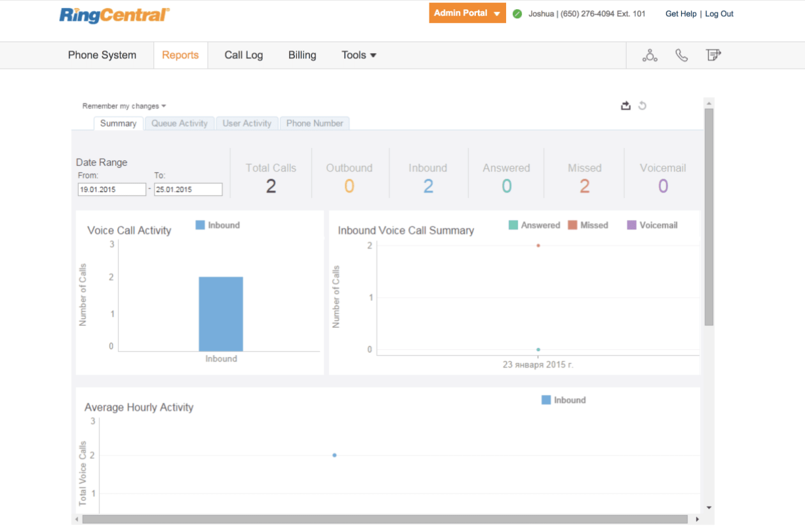The width and height of the screenshot is (805, 532).
Task: Toggle the Answered legend series
Action: click(x=534, y=225)
